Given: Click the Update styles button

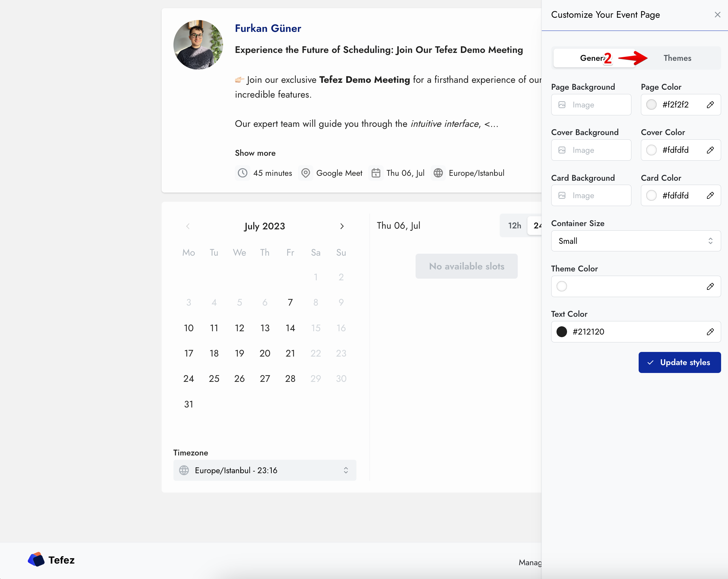Looking at the screenshot, I should tap(679, 362).
